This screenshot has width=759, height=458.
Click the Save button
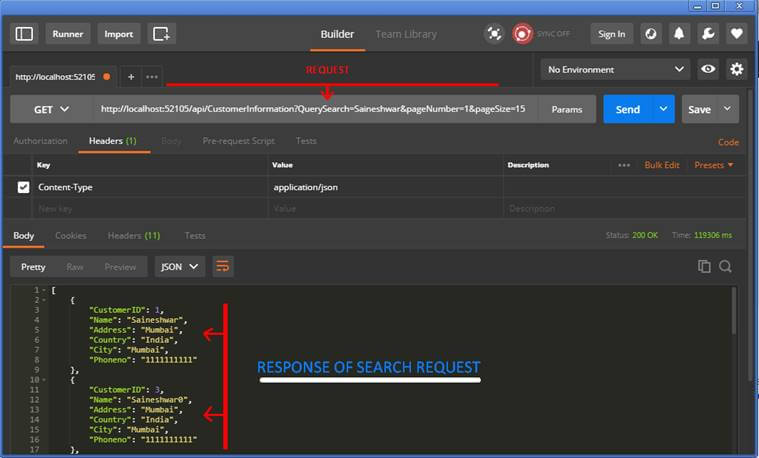click(699, 109)
